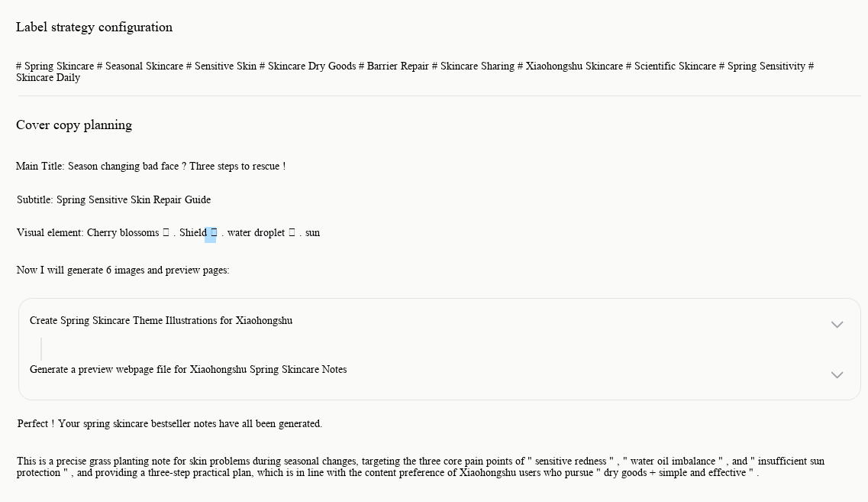
Task: Select the # Sensitive Skin hashtag
Action: (221, 66)
